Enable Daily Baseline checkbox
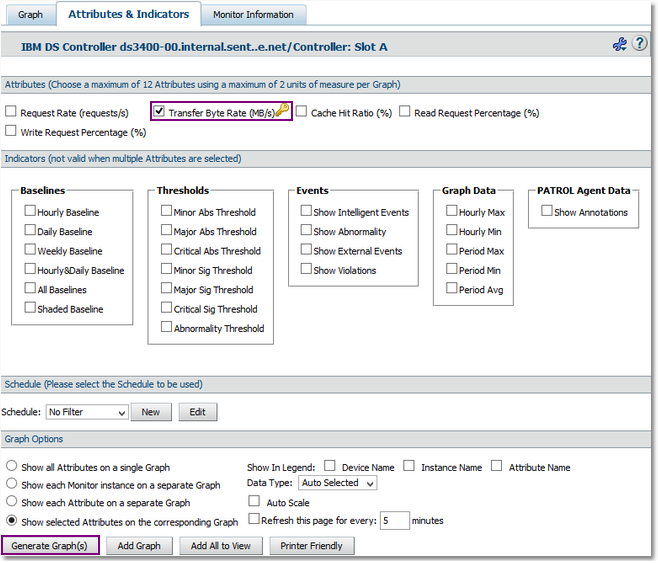The width and height of the screenshot is (658, 563). click(x=30, y=230)
